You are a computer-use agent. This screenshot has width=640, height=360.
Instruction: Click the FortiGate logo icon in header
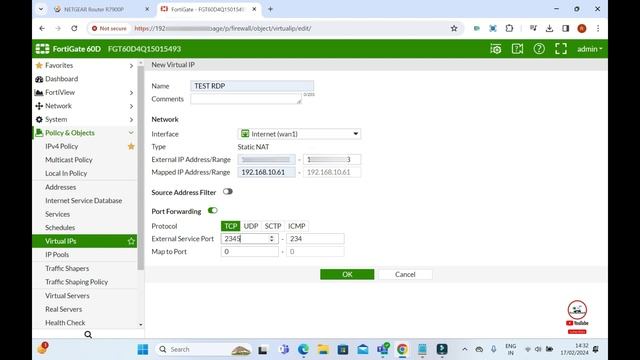click(42, 49)
